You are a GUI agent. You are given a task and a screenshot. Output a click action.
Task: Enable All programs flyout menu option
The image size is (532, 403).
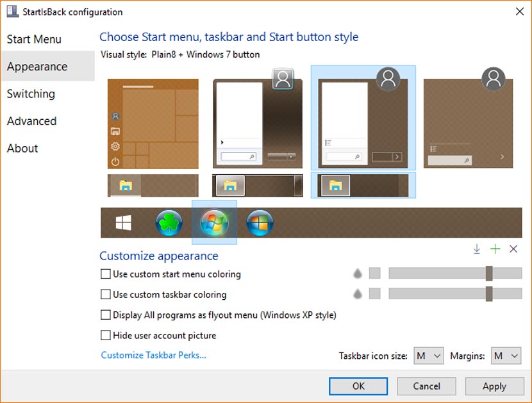click(x=104, y=315)
